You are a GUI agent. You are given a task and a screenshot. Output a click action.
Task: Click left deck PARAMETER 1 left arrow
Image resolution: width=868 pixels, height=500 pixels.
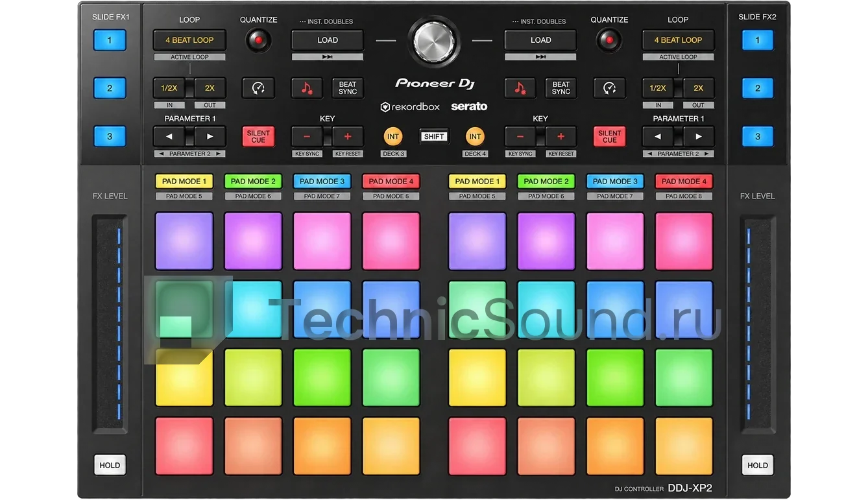coord(169,136)
